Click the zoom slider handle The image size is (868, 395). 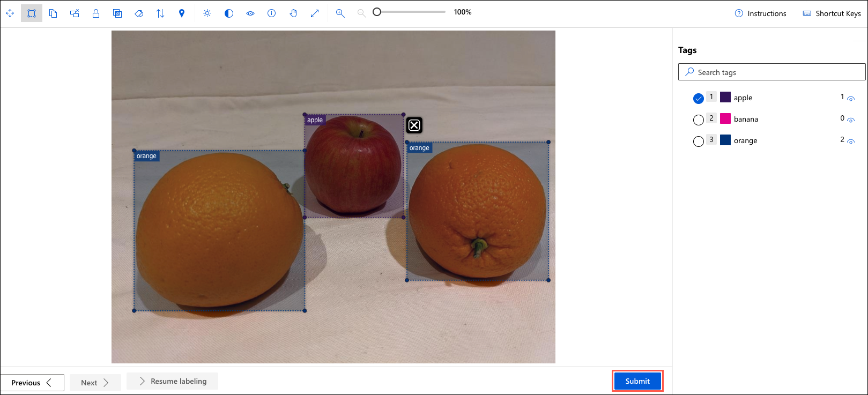(x=377, y=12)
